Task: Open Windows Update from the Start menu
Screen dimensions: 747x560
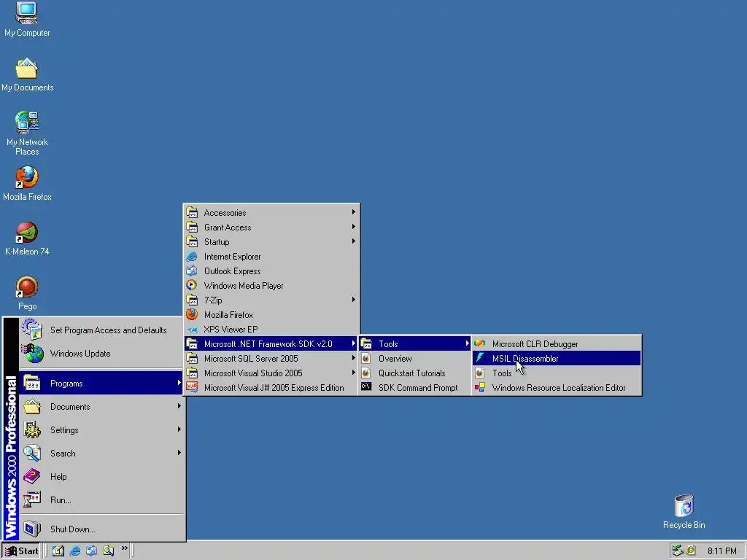Action: click(101, 354)
